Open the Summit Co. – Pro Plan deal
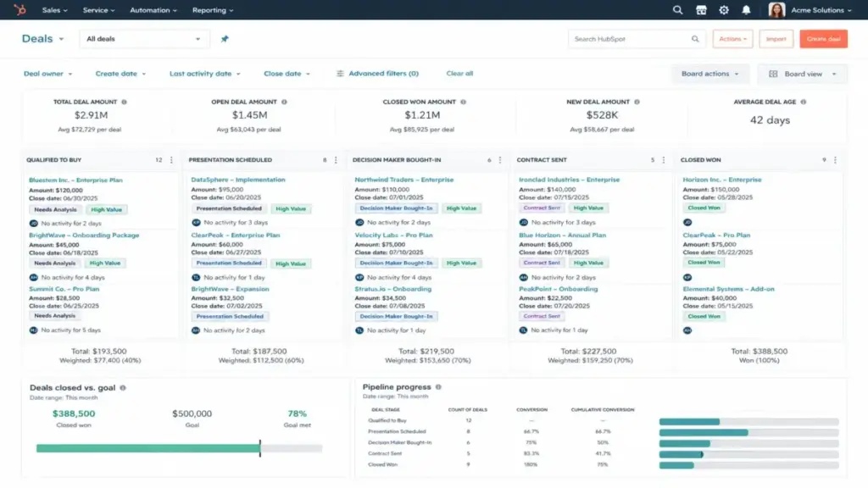The height and width of the screenshot is (488, 868). [x=64, y=289]
